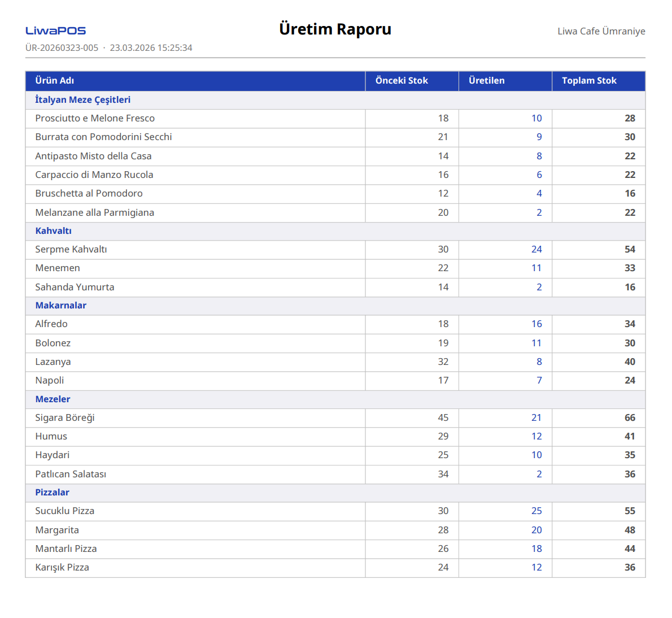The image size is (672, 618).
Task: Select the Liwa Cafe Ümraniye branch name
Action: point(601,31)
